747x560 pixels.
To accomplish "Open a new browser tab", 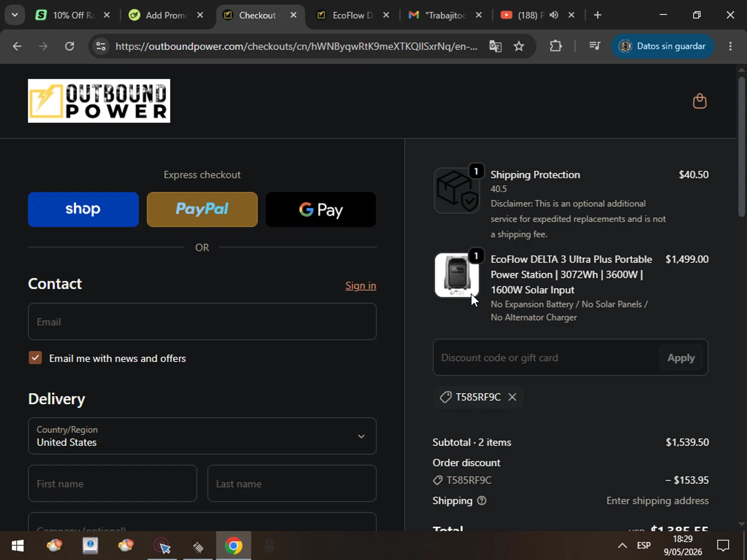I will pos(598,15).
